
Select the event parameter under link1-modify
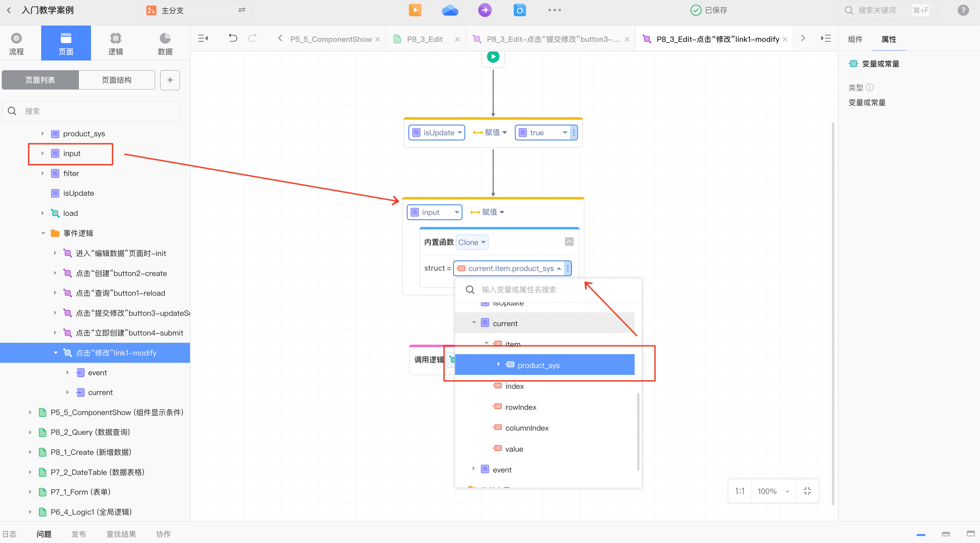pyautogui.click(x=97, y=372)
